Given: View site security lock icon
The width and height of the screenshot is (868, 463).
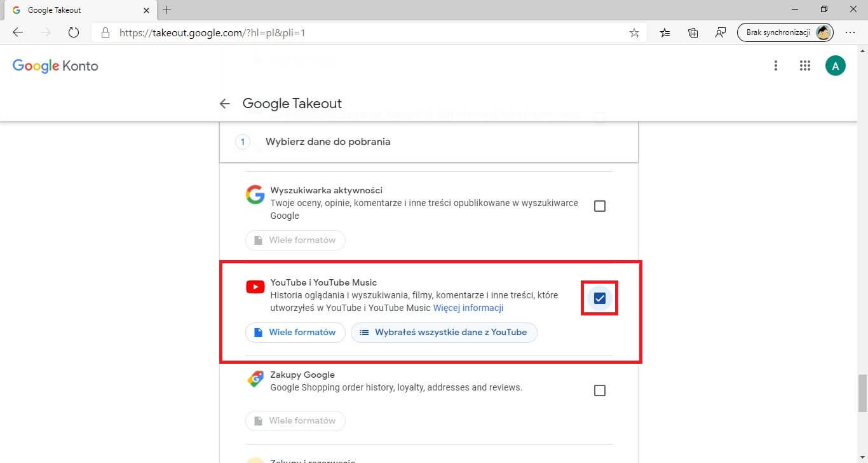Looking at the screenshot, I should click(105, 32).
